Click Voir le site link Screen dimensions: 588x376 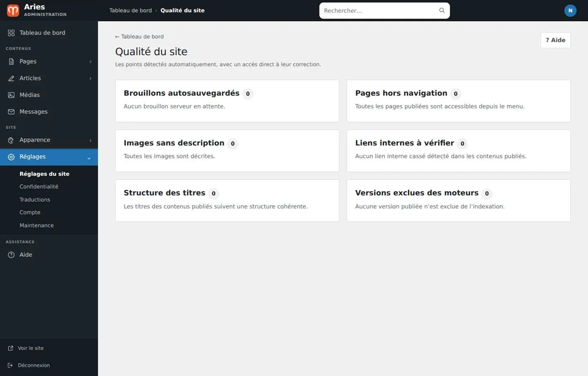[x=31, y=348]
